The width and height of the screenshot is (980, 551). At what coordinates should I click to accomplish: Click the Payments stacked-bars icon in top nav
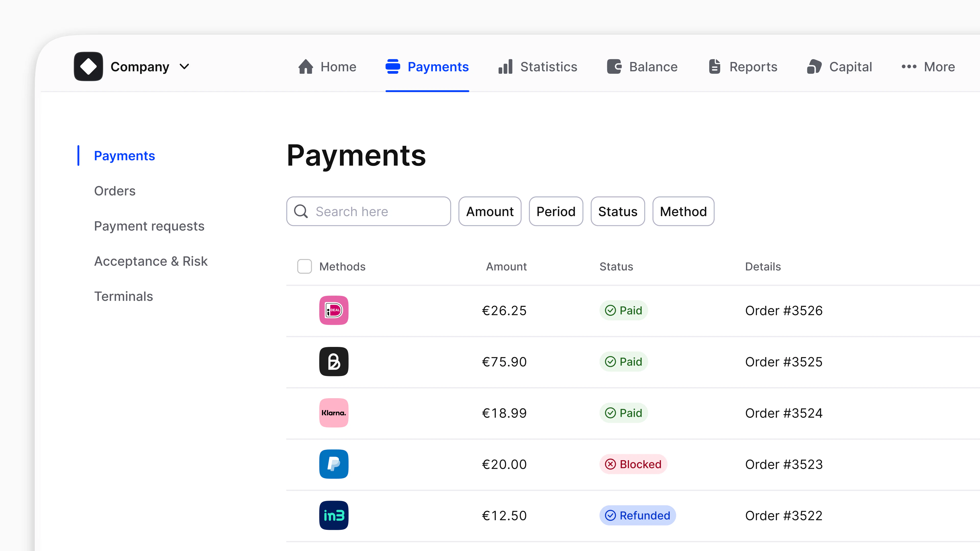tap(393, 67)
